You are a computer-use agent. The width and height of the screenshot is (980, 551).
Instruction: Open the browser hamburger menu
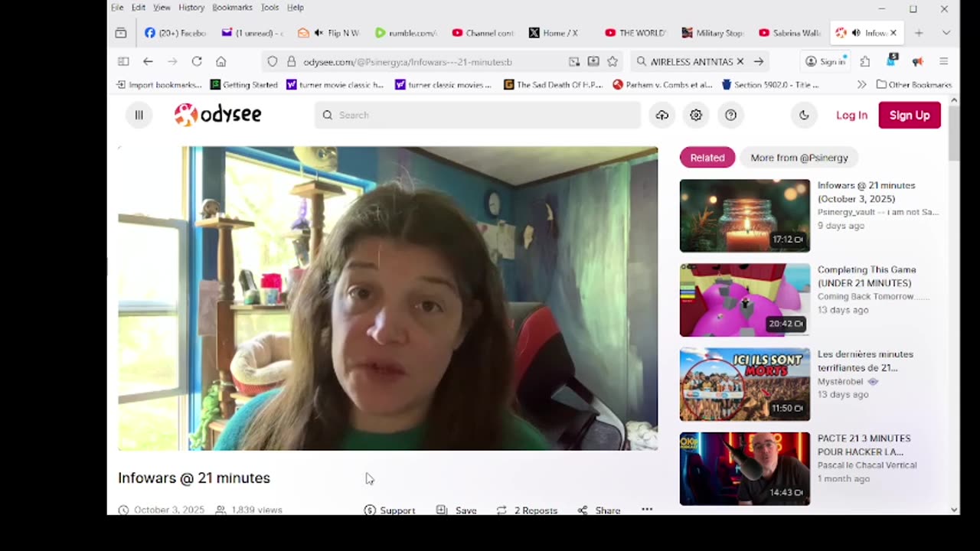(943, 61)
